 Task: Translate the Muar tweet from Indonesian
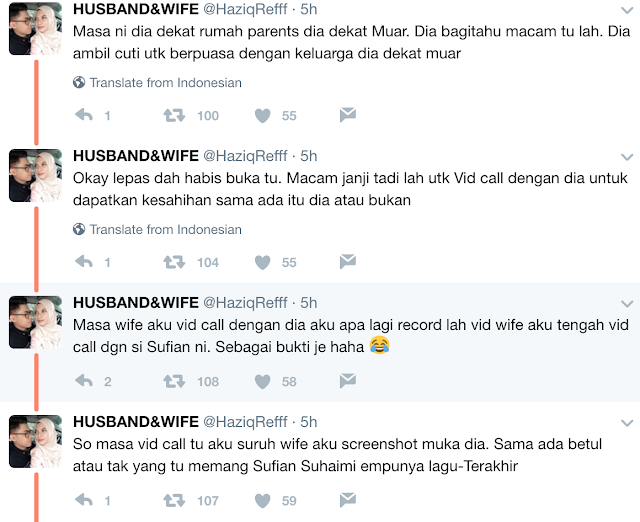click(x=158, y=82)
